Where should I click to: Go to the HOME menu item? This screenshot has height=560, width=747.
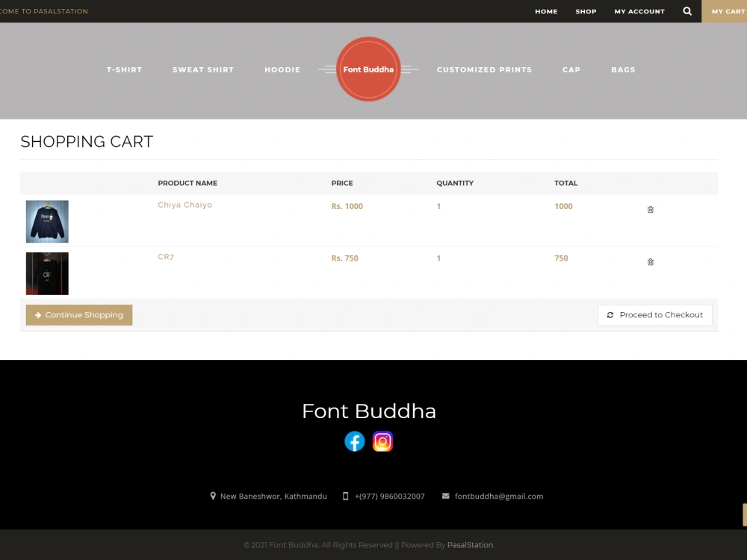pos(546,11)
